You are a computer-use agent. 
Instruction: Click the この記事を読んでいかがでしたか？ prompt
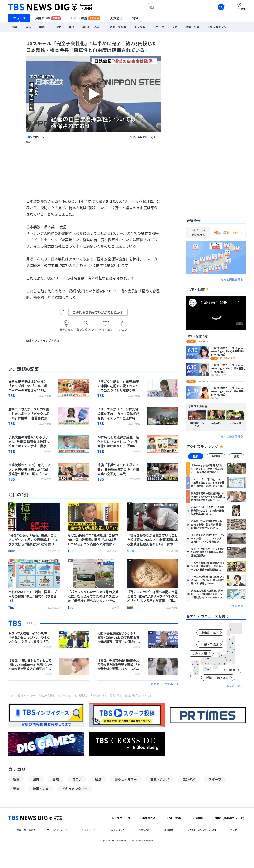tap(98, 312)
